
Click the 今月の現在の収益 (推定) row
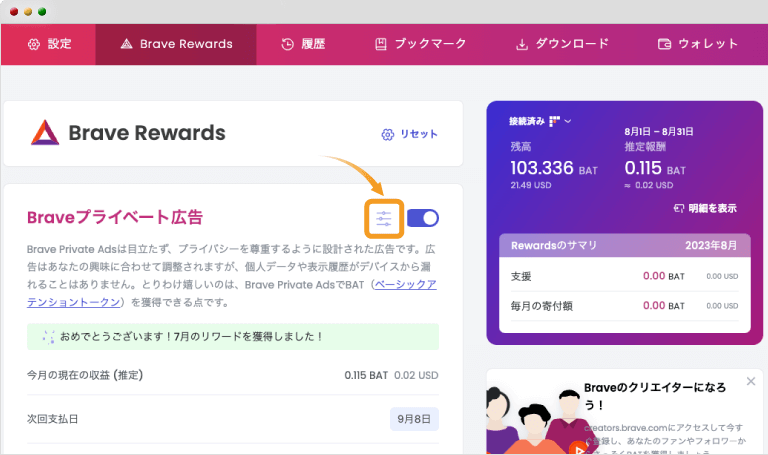tap(233, 376)
